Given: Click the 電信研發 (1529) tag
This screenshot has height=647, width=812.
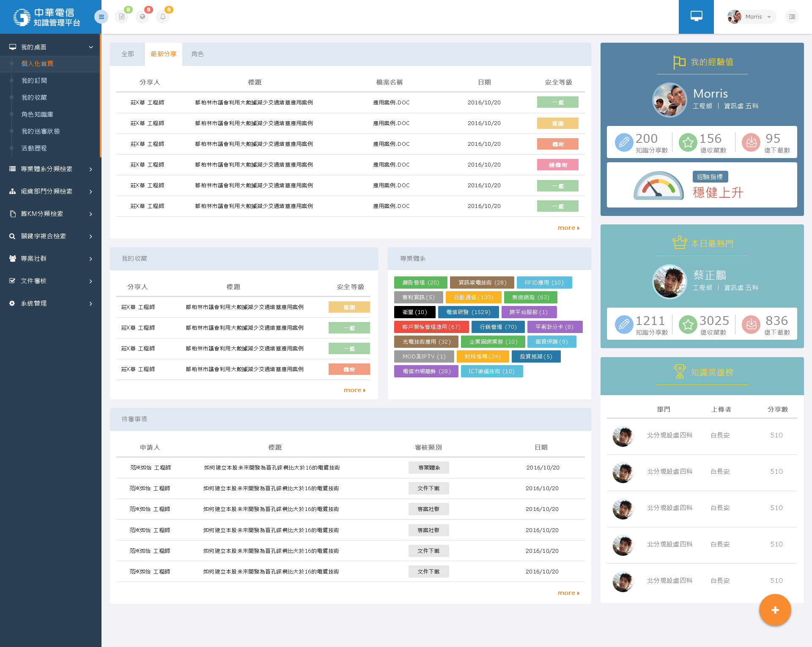Looking at the screenshot, I should click(x=468, y=312).
